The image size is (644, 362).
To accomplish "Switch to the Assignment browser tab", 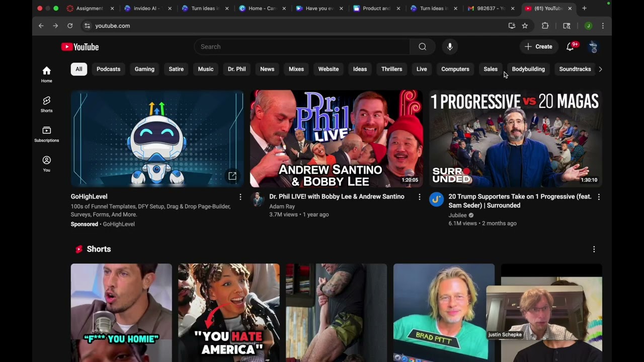I will pos(89,9).
